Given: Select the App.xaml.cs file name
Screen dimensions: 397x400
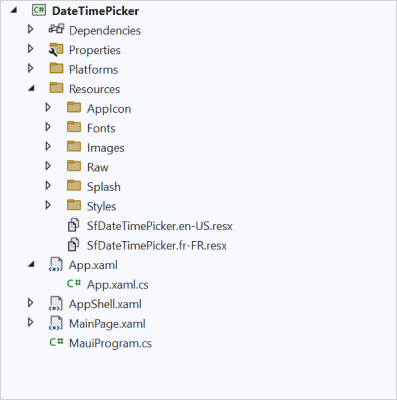Looking at the screenshot, I should (118, 285).
